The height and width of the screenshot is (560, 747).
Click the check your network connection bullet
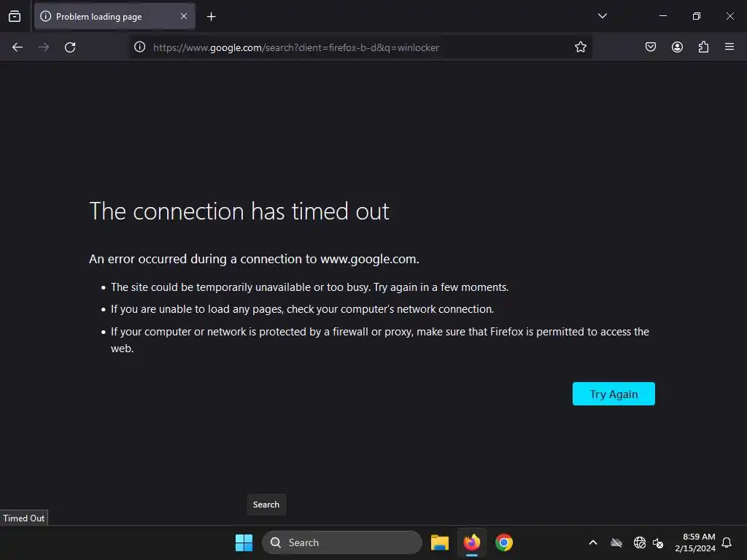pyautogui.click(x=302, y=309)
